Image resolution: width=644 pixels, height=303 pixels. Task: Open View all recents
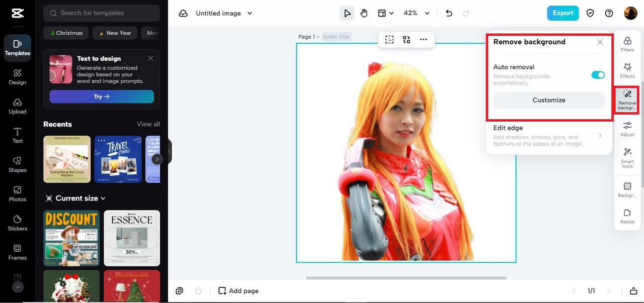148,124
